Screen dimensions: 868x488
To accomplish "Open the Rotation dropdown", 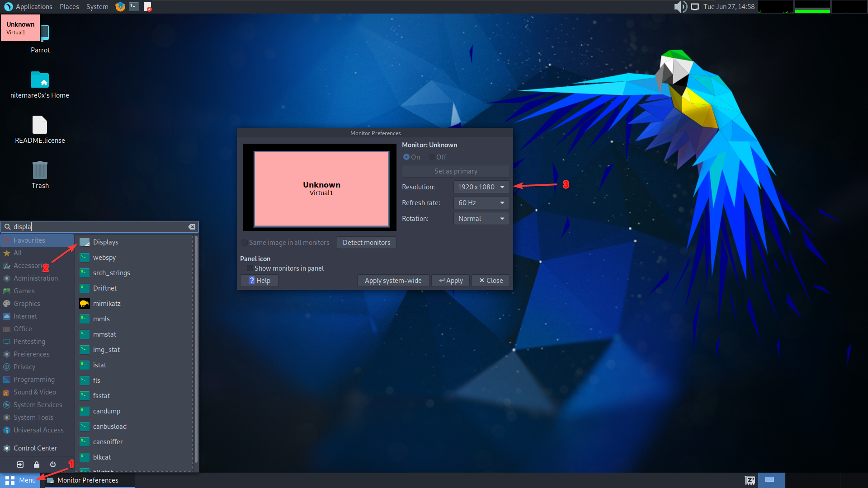I will [481, 219].
